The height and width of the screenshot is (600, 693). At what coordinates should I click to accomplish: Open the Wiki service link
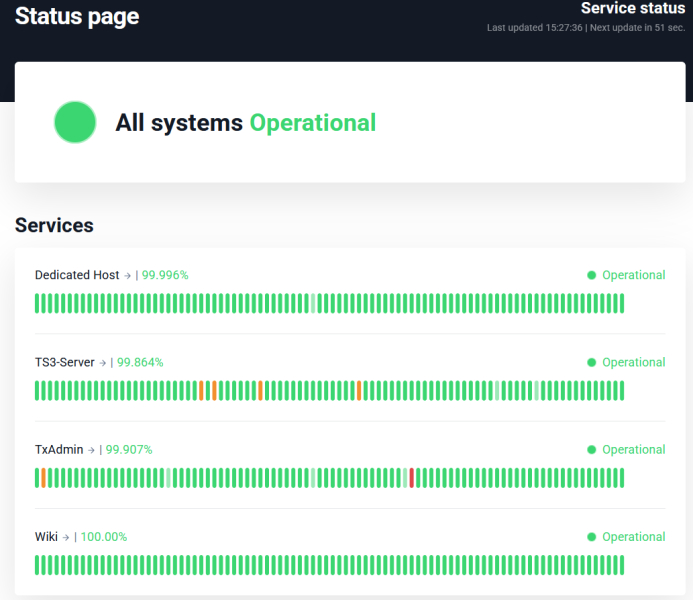tap(46, 537)
